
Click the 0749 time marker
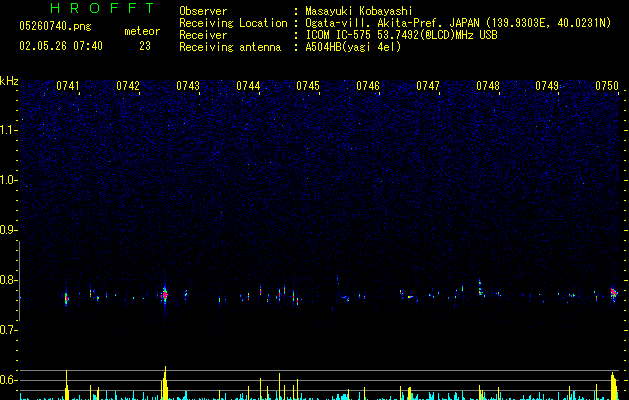(547, 86)
